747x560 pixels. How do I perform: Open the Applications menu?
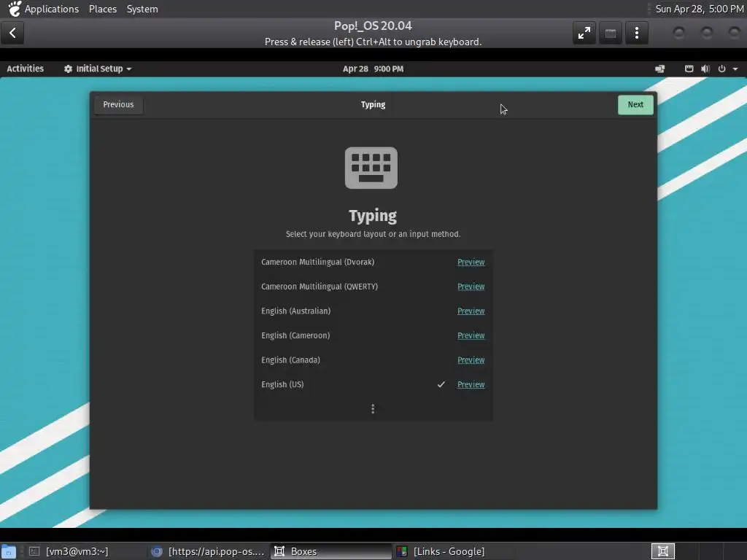tap(52, 9)
